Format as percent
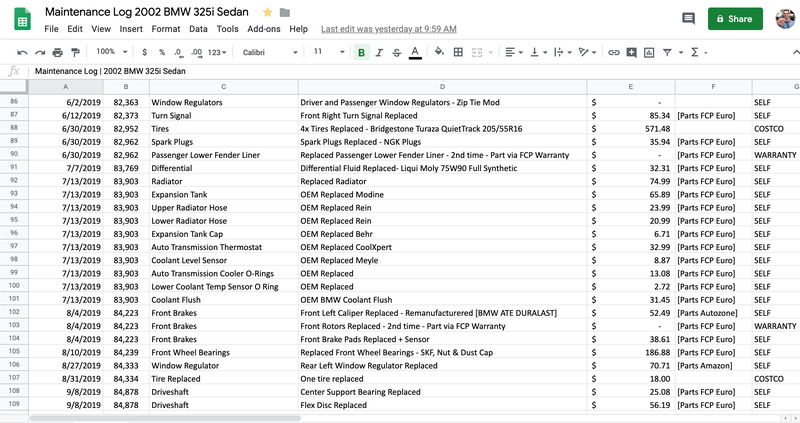The width and height of the screenshot is (800, 423). click(x=162, y=52)
